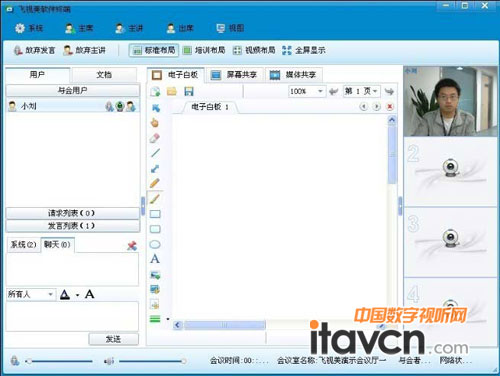Select the hand pointer tool
The height and width of the screenshot is (376, 500).
[x=155, y=123]
